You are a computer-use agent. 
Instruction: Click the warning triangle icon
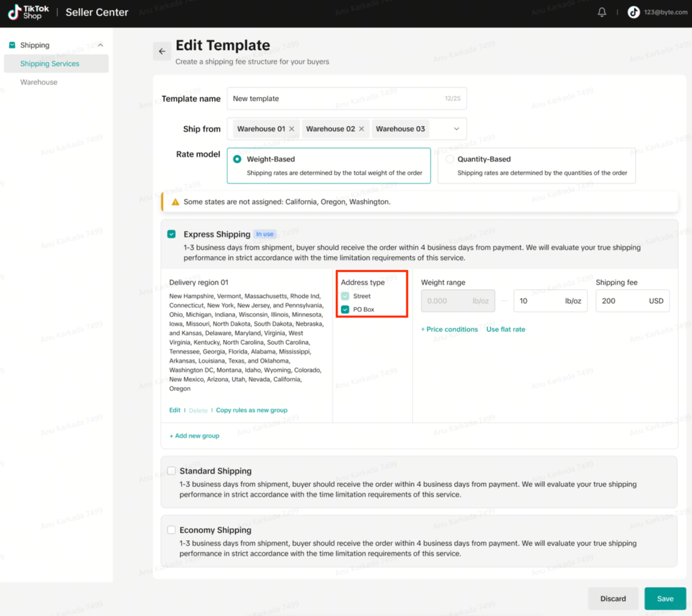click(175, 202)
